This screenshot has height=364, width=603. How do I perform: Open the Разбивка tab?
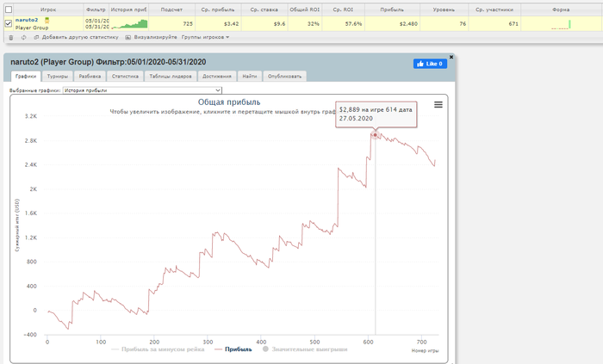click(90, 76)
